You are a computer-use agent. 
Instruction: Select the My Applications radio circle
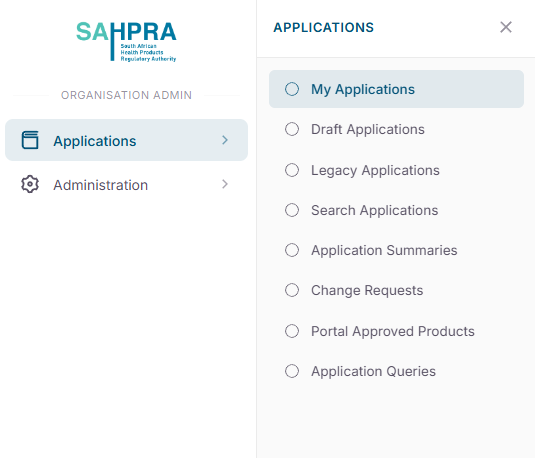(292, 89)
